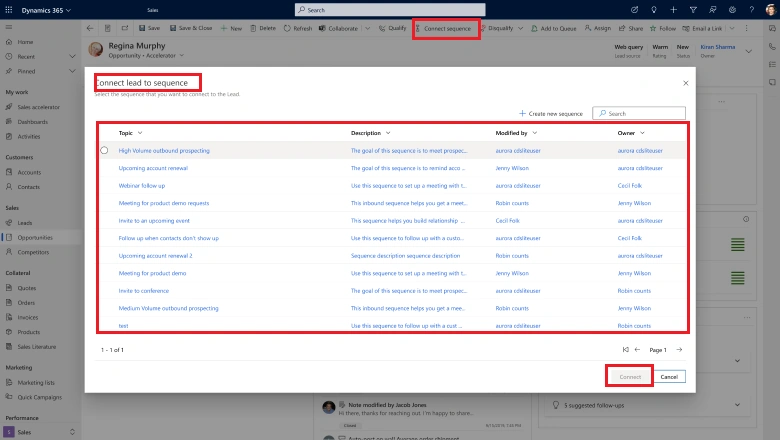
Task: Open the advanced find filter icon in header
Action: (x=693, y=10)
